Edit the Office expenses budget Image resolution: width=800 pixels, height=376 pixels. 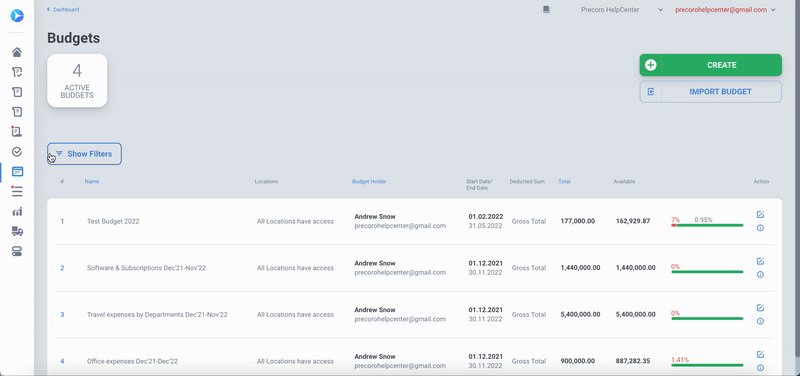click(x=760, y=355)
